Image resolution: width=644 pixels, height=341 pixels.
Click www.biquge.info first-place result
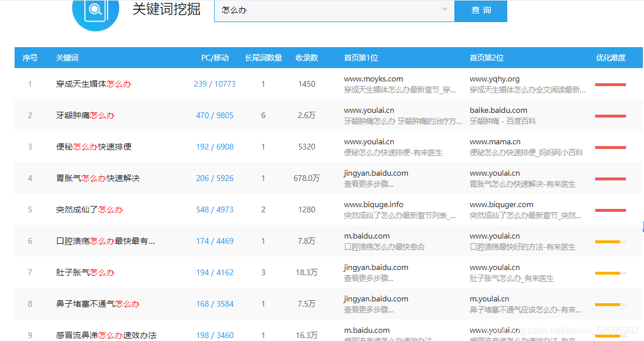(x=373, y=205)
